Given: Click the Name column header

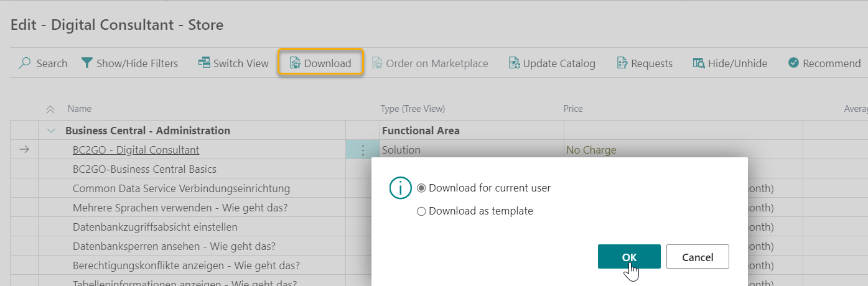Looking at the screenshot, I should 80,109.
